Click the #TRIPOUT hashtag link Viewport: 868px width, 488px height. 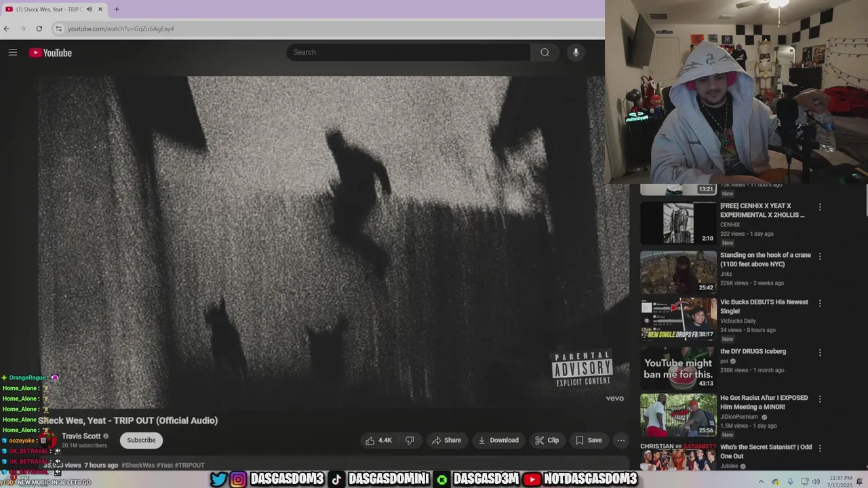pyautogui.click(x=189, y=465)
